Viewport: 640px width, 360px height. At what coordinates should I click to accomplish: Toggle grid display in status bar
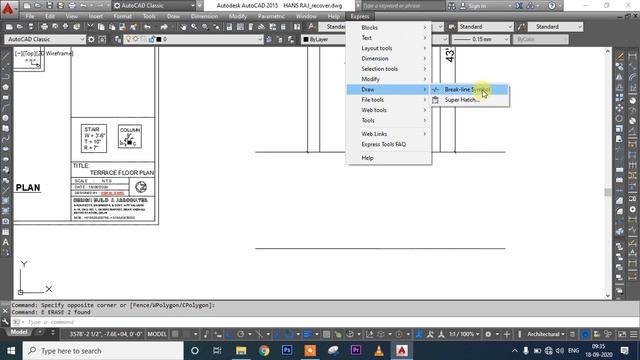pos(176,334)
